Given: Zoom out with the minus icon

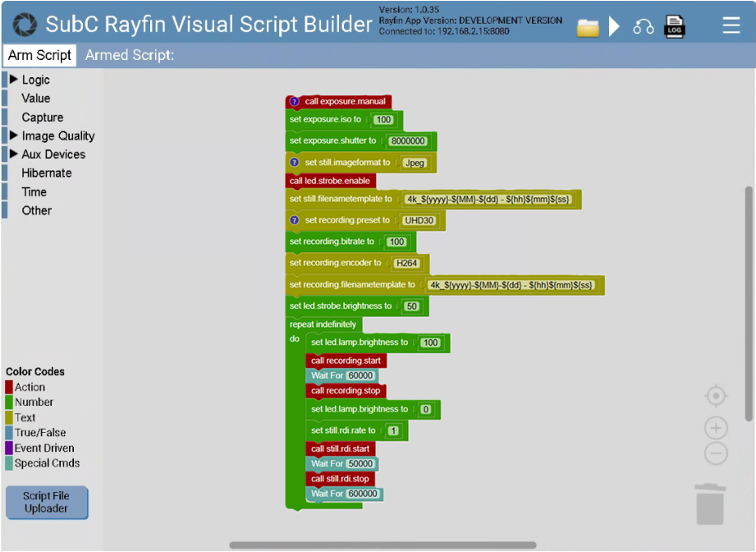Looking at the screenshot, I should [716, 453].
